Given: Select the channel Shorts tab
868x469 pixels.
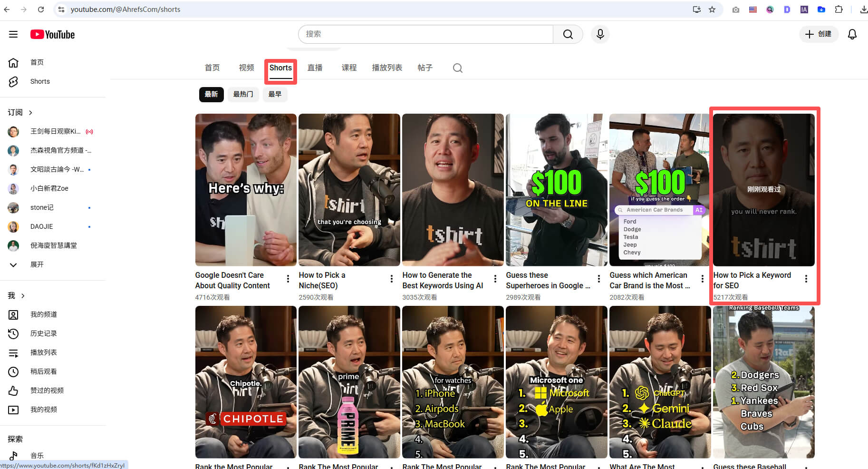Looking at the screenshot, I should (280, 68).
